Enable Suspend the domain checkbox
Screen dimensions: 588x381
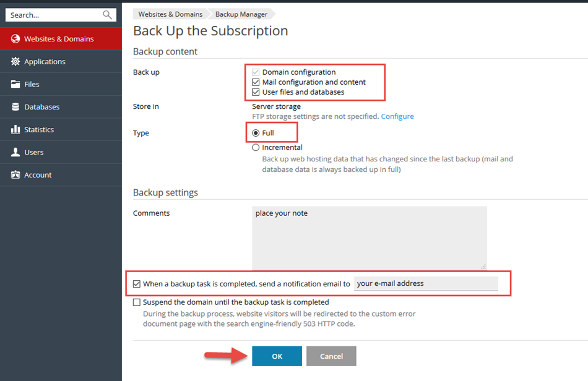pos(137,302)
